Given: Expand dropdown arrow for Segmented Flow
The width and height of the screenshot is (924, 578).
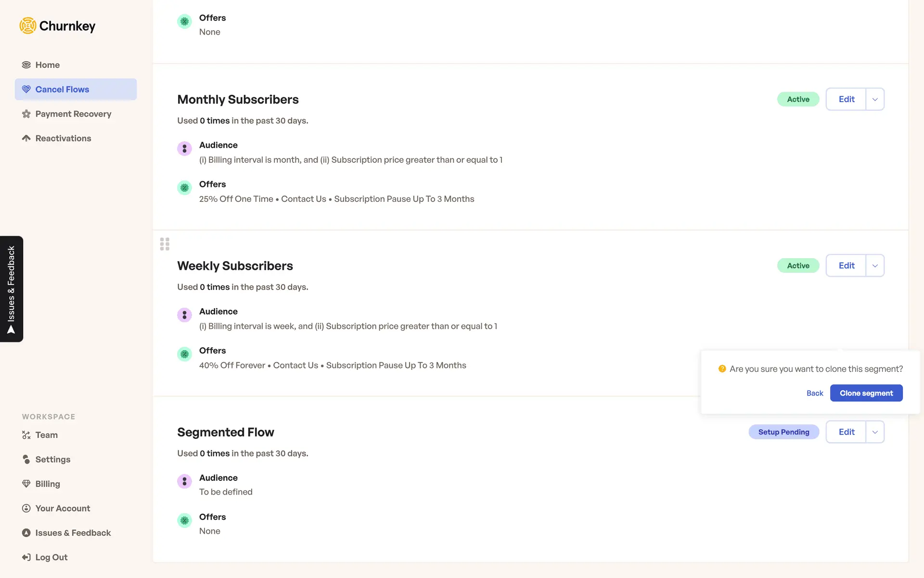Looking at the screenshot, I should pos(875,432).
